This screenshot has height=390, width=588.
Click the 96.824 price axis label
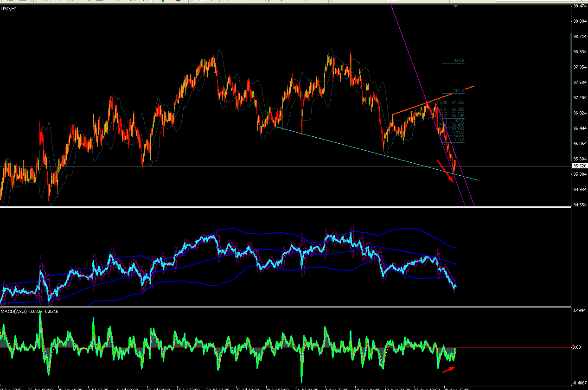pyautogui.click(x=579, y=113)
